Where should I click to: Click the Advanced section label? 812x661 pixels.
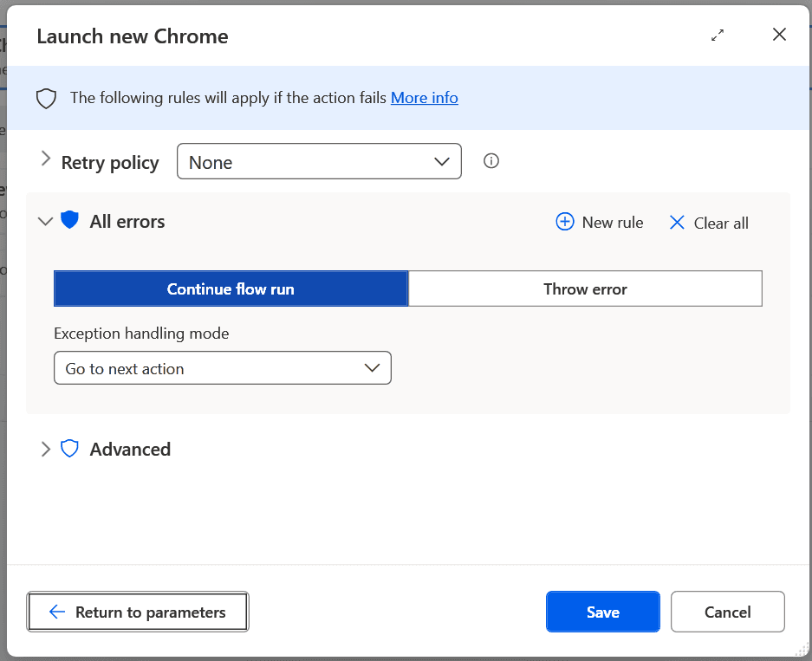point(130,450)
